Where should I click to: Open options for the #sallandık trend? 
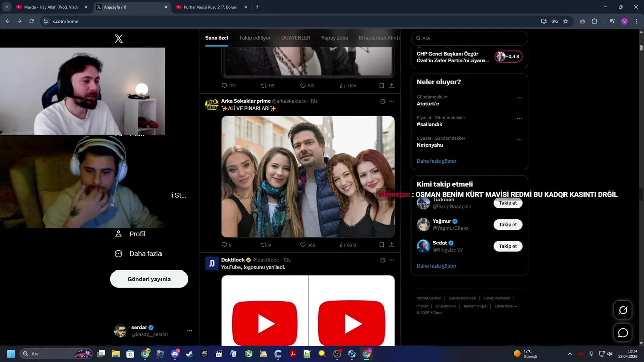point(519,118)
